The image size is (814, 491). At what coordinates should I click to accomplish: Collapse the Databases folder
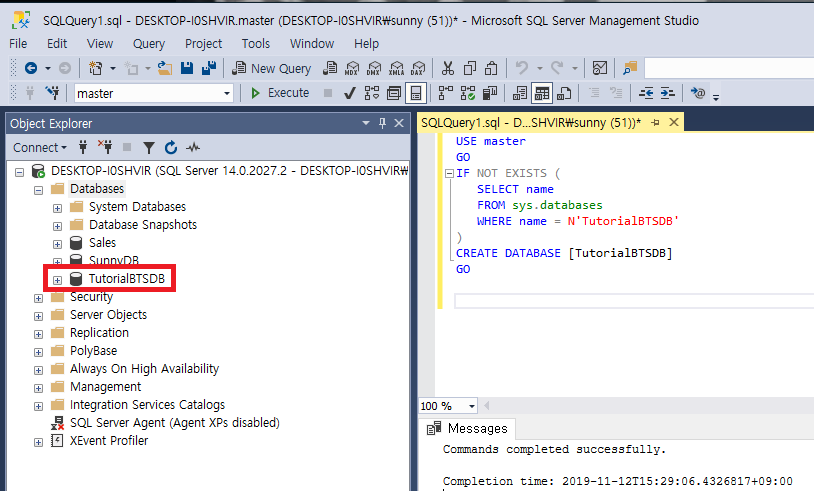click(38, 190)
